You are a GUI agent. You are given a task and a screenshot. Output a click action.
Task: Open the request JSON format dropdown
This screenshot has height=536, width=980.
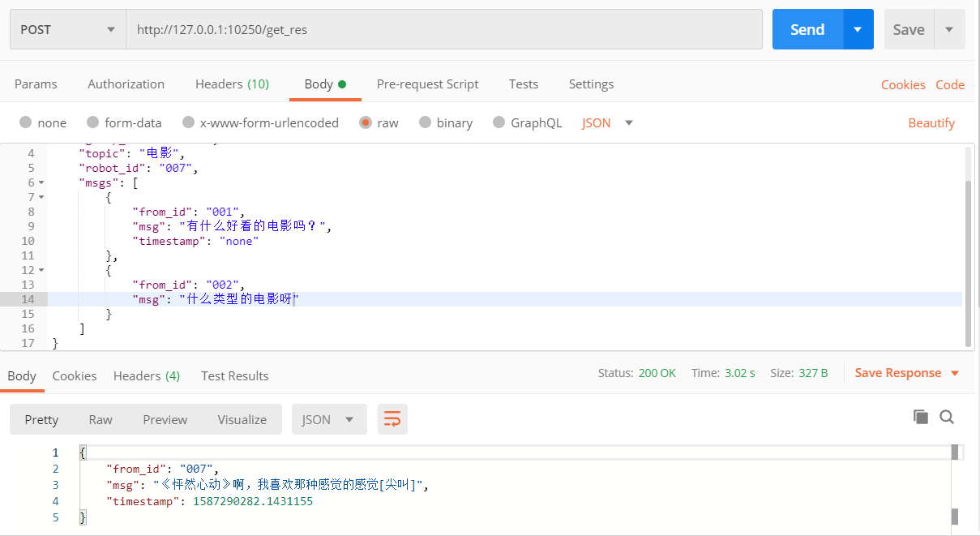608,123
